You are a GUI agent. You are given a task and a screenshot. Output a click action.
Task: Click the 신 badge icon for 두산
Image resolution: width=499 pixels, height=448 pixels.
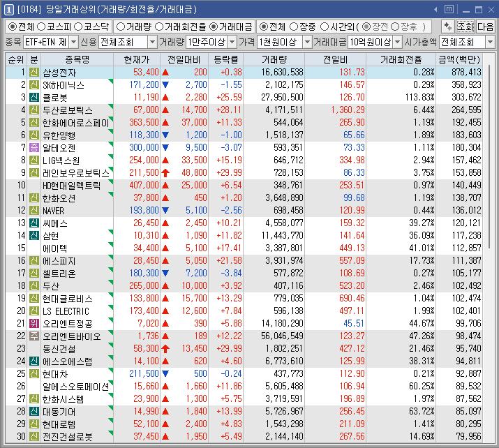click(x=33, y=285)
